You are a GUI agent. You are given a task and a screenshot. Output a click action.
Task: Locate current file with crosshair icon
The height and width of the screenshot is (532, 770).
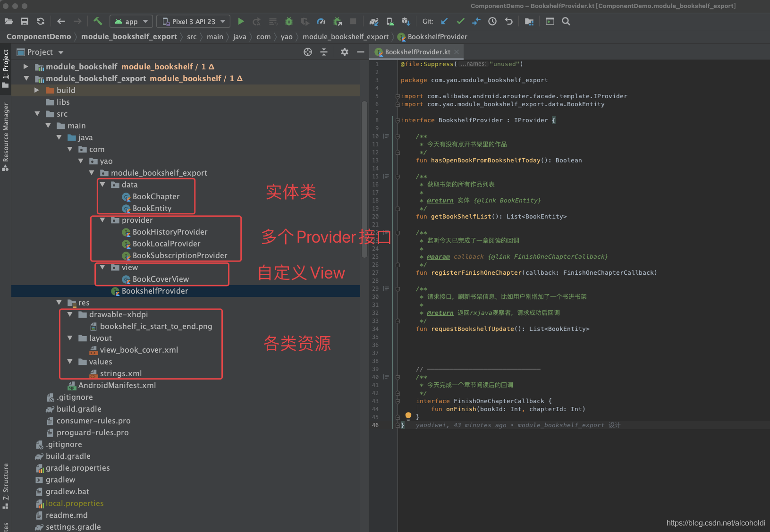coord(308,52)
